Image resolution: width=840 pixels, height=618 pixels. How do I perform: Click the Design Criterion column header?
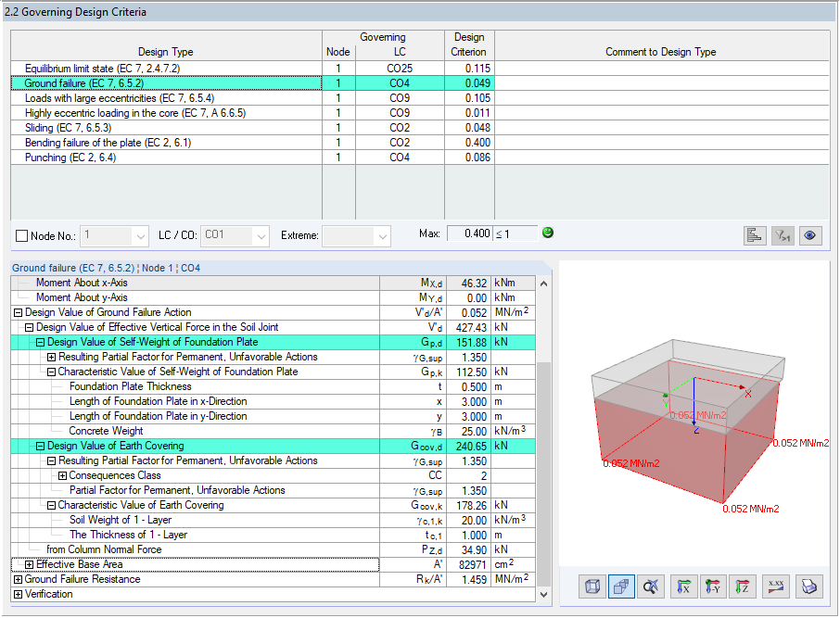tap(469, 45)
